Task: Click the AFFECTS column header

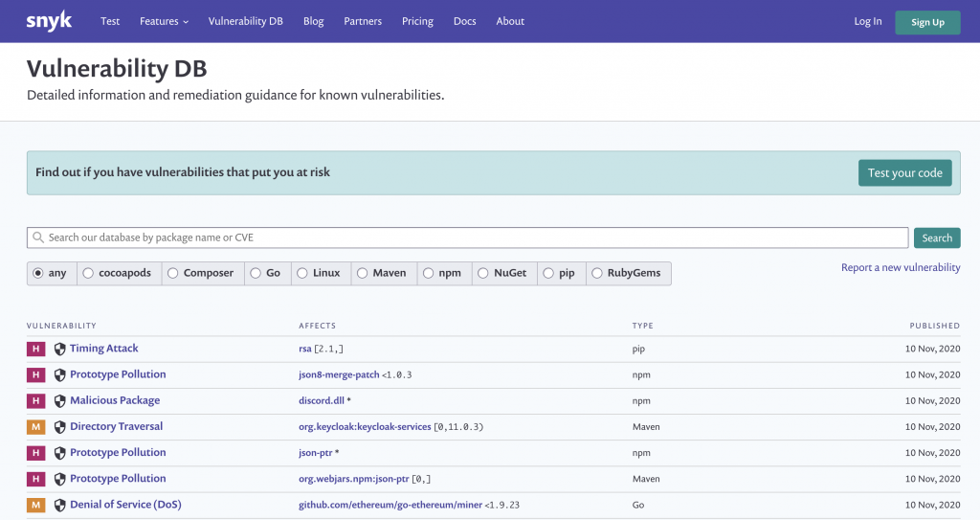Action: tap(317, 326)
